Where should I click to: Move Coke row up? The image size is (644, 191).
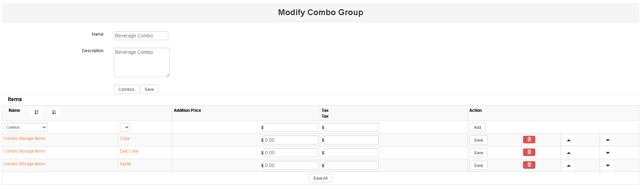coord(569,140)
